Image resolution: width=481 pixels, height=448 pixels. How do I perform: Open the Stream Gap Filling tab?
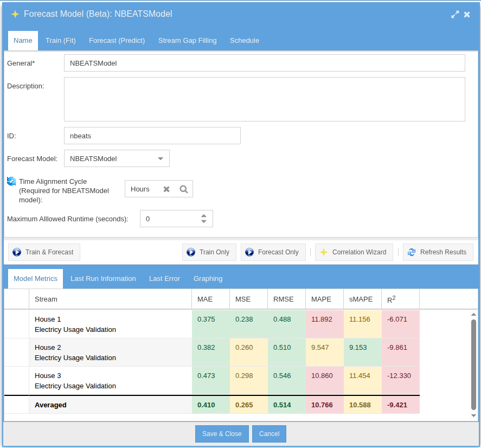click(188, 41)
